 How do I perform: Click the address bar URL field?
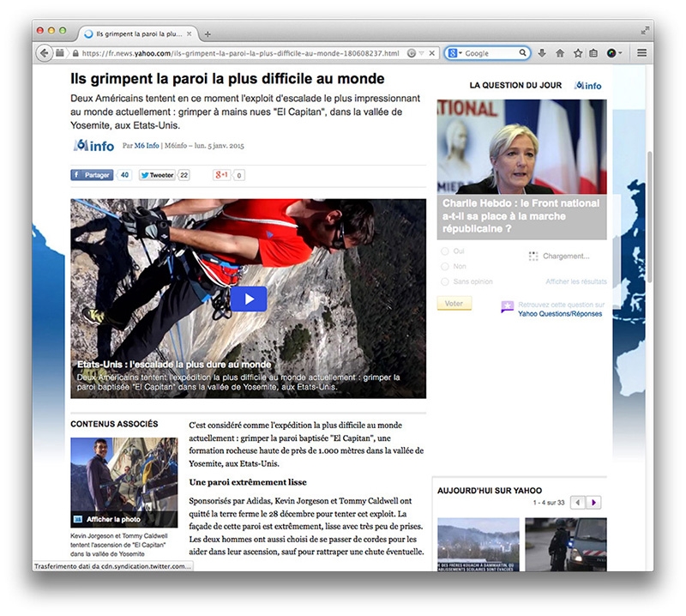pyautogui.click(x=241, y=53)
